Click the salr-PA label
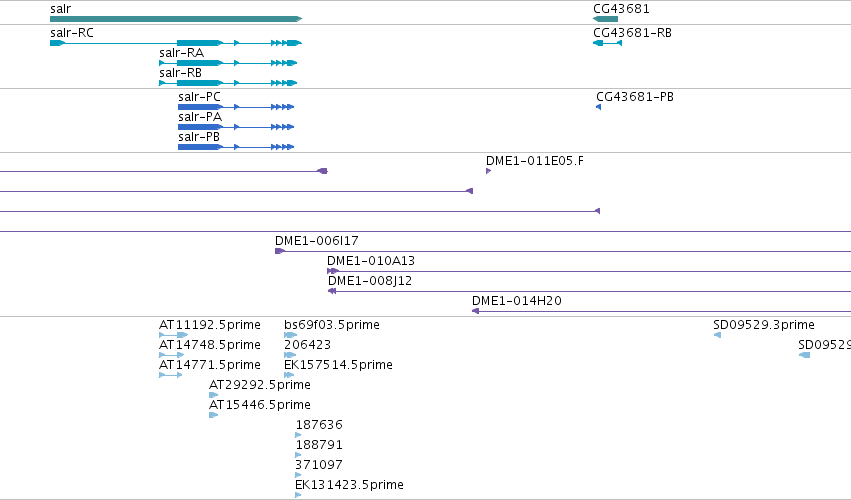The image size is (851, 500). click(x=200, y=117)
